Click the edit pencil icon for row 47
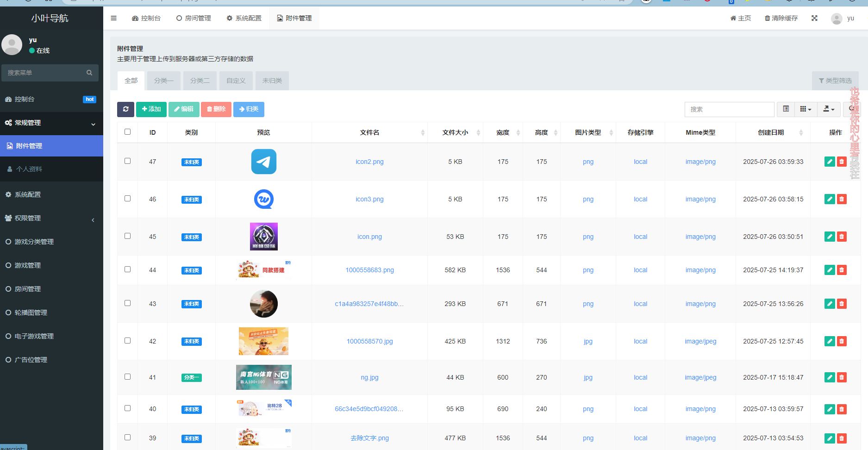 829,162
